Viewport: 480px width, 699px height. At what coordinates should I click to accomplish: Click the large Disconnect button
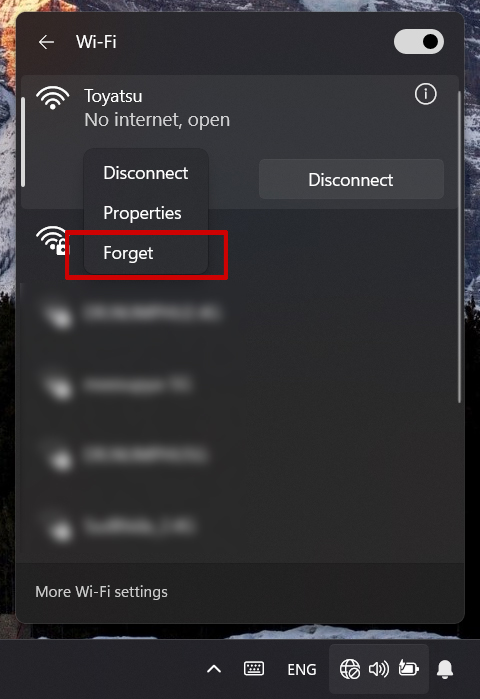coord(351,180)
